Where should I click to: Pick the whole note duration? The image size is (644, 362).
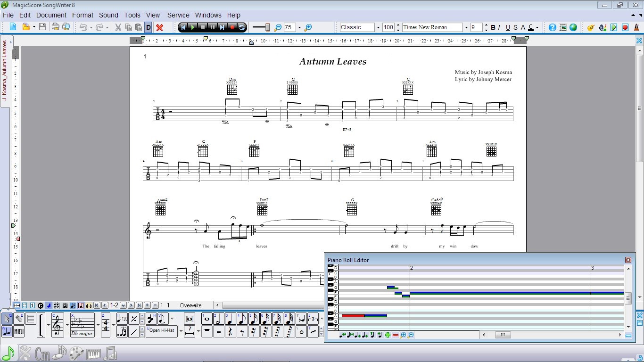click(206, 319)
